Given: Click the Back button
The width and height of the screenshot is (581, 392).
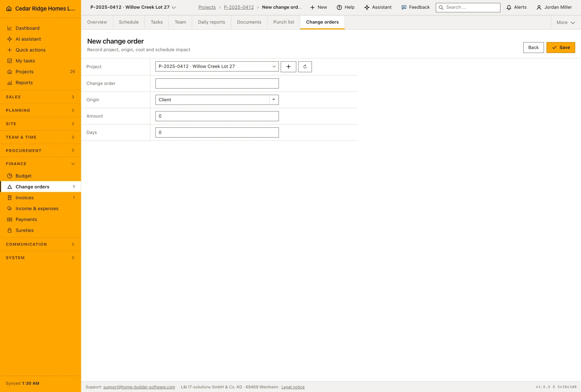Looking at the screenshot, I should tap(533, 48).
